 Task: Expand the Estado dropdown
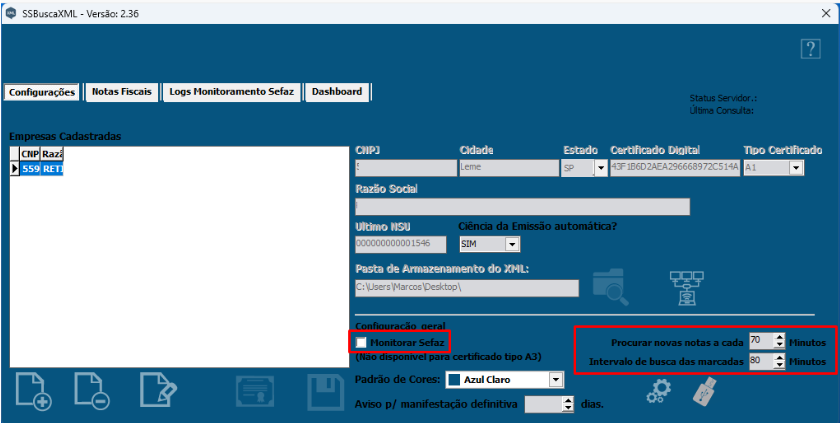coord(600,168)
